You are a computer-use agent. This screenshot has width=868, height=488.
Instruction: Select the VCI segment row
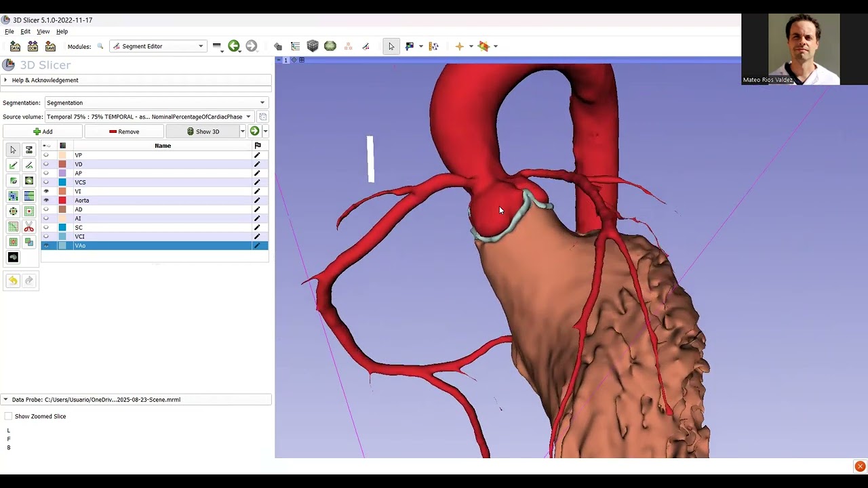(155, 237)
